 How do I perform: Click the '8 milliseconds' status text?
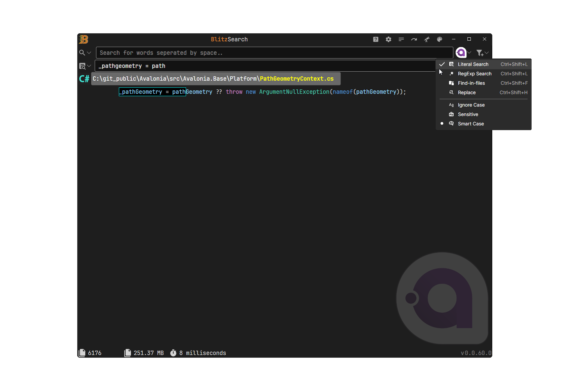coord(202,353)
